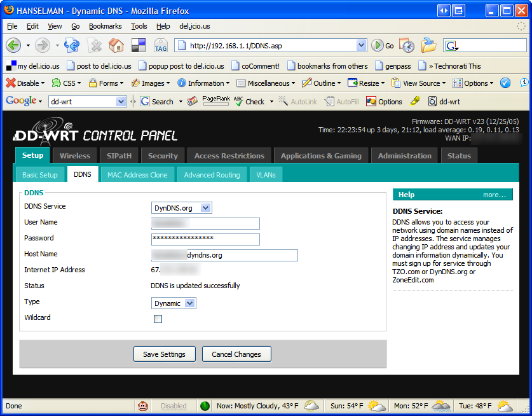Click the spell Check toolbar button

(x=249, y=101)
